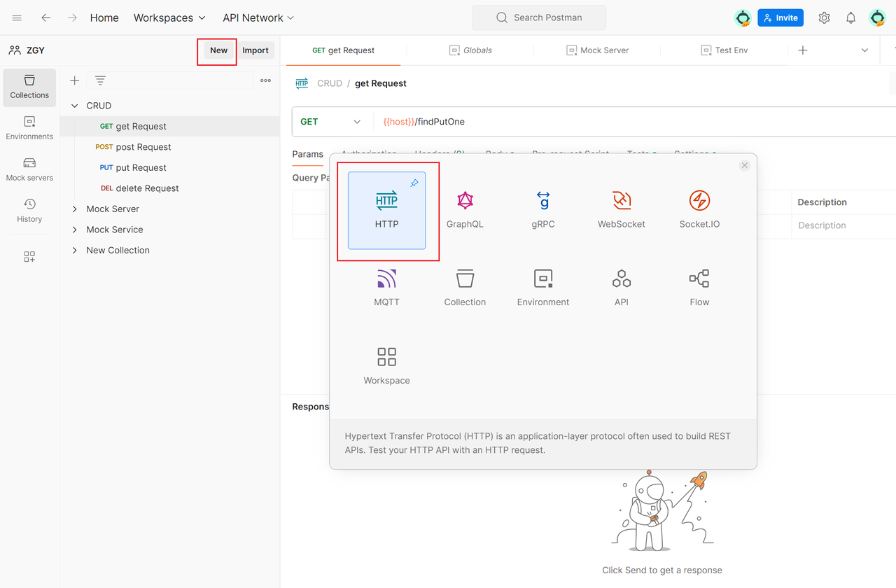Open Home in top bar
This screenshot has width=896, height=588.
(x=104, y=17)
